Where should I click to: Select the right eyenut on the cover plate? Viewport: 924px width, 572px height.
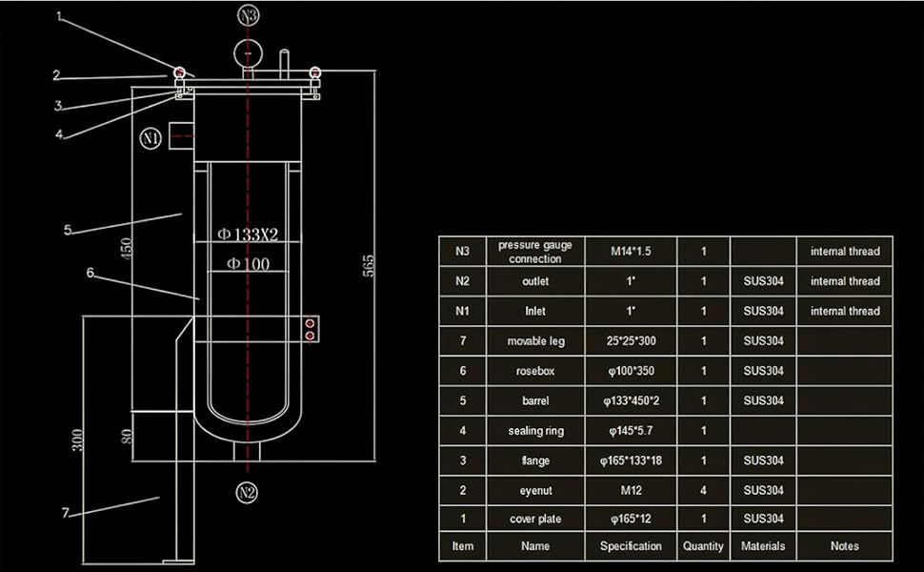[x=315, y=72]
